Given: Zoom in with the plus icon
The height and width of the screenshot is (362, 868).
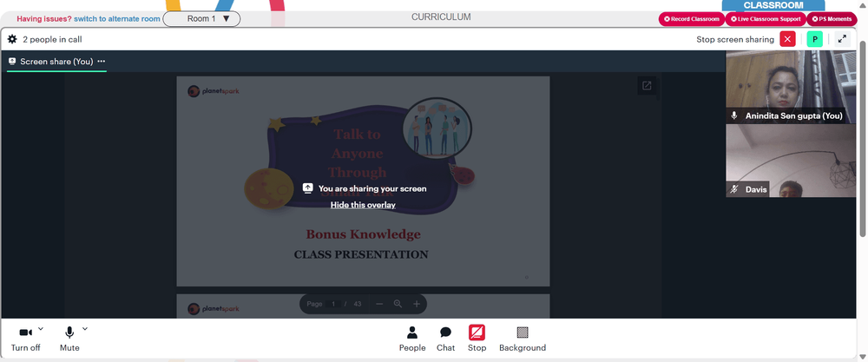Looking at the screenshot, I should coord(417,304).
